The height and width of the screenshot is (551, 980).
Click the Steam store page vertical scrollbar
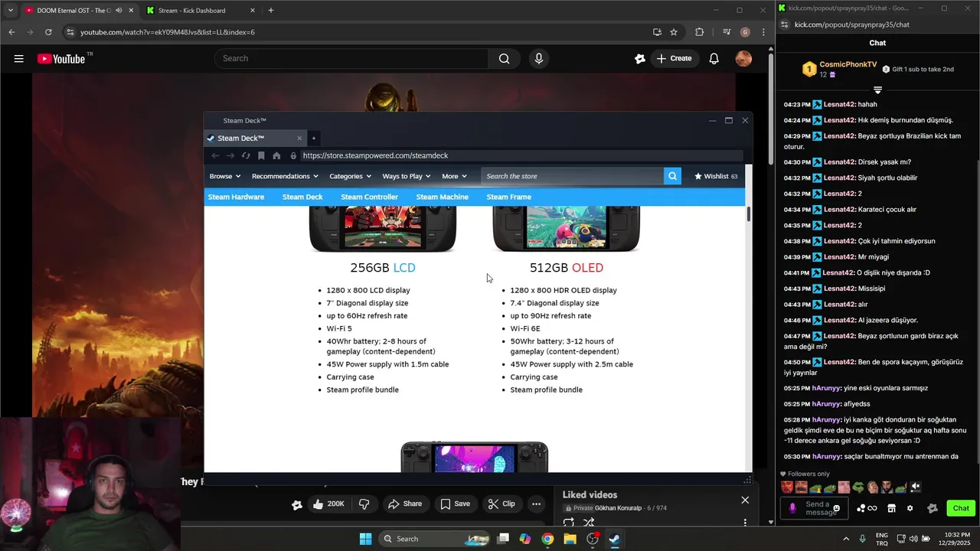click(x=748, y=214)
